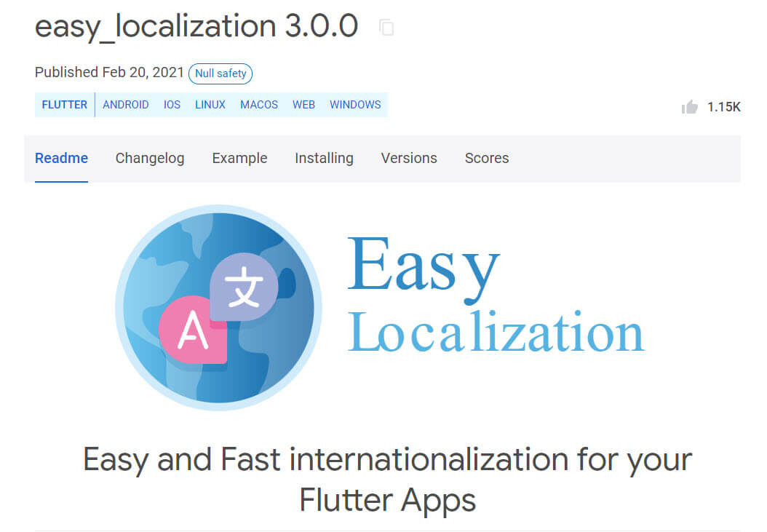Viewport: 767px width, 532px height.
Task: Click the Published Feb 20, 2021 text
Action: [109, 73]
